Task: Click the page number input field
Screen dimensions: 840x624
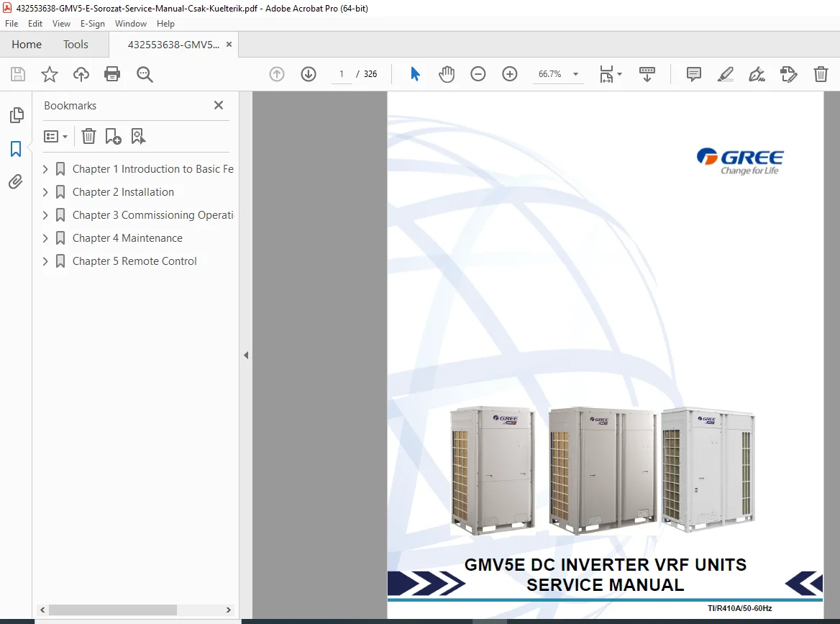Action: [x=341, y=74]
